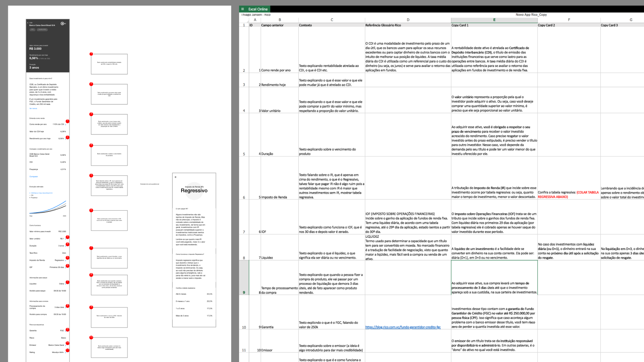Expand the Liquidez 'Diária' row chevron
This screenshot has height=362, width=644.
tap(66, 284)
